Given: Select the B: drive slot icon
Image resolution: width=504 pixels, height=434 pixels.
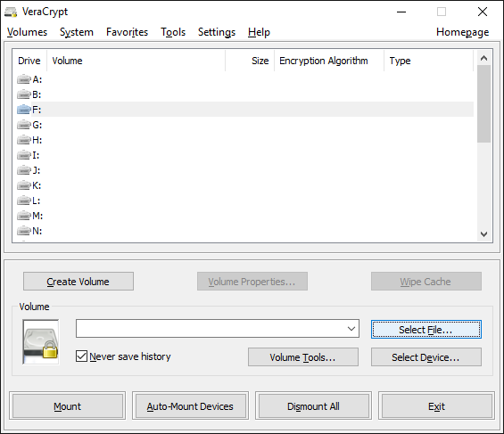Looking at the screenshot, I should (x=24, y=94).
